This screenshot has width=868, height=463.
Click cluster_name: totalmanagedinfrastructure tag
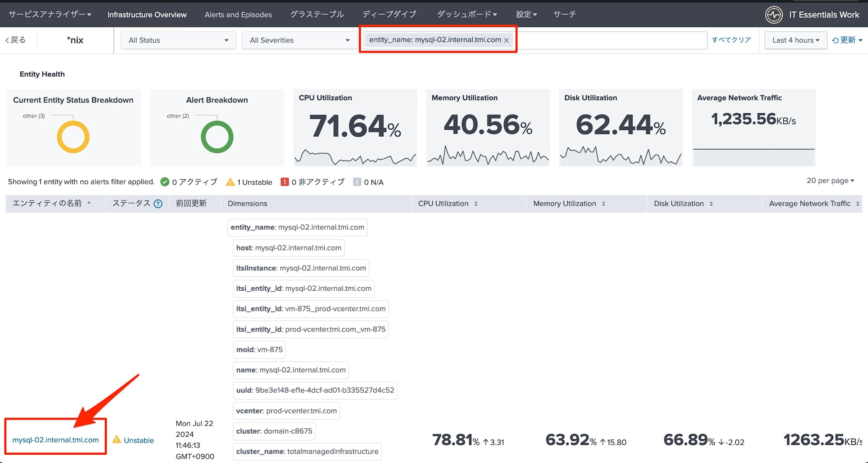pyautogui.click(x=307, y=452)
